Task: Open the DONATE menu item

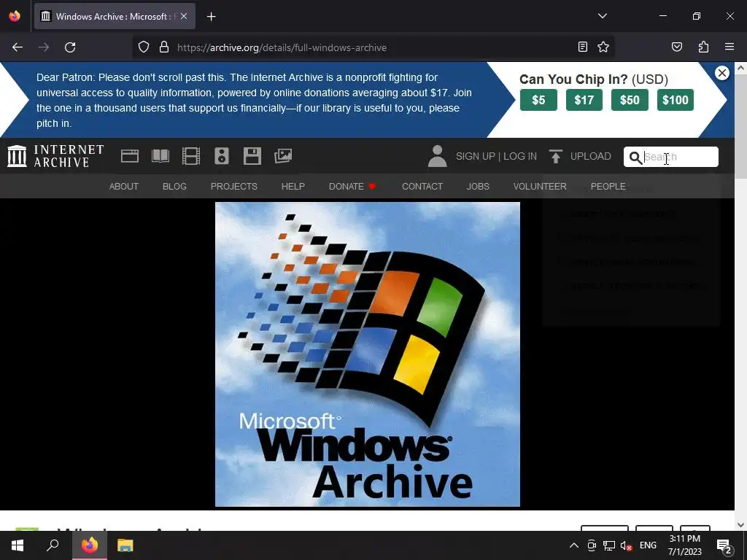Action: click(x=352, y=186)
